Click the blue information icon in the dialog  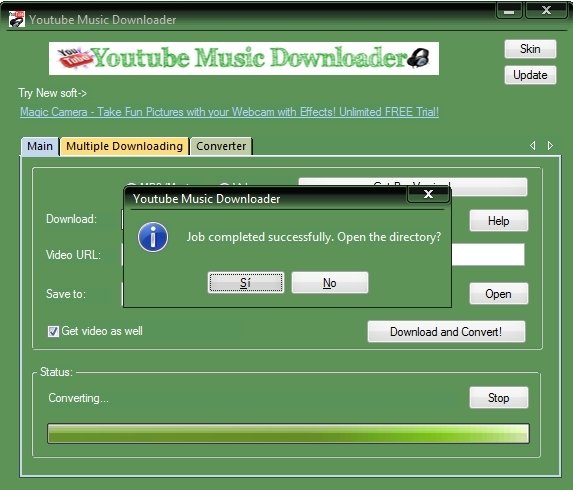(x=153, y=237)
